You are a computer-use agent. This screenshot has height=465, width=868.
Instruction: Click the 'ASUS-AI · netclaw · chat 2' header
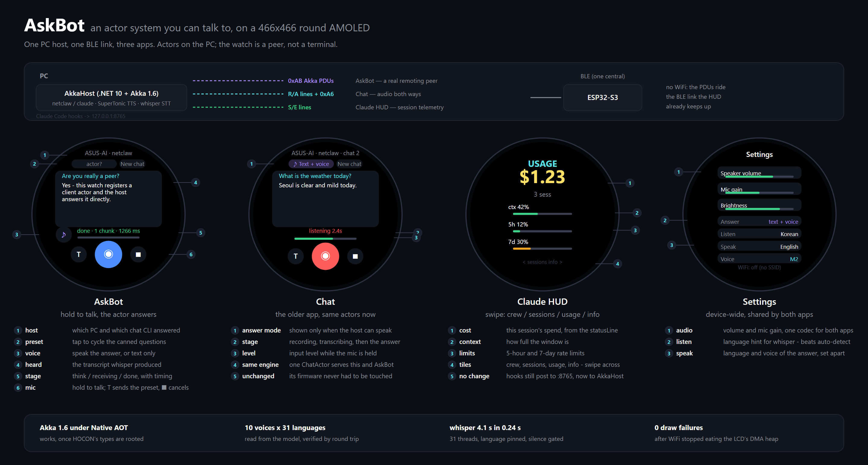(x=325, y=153)
